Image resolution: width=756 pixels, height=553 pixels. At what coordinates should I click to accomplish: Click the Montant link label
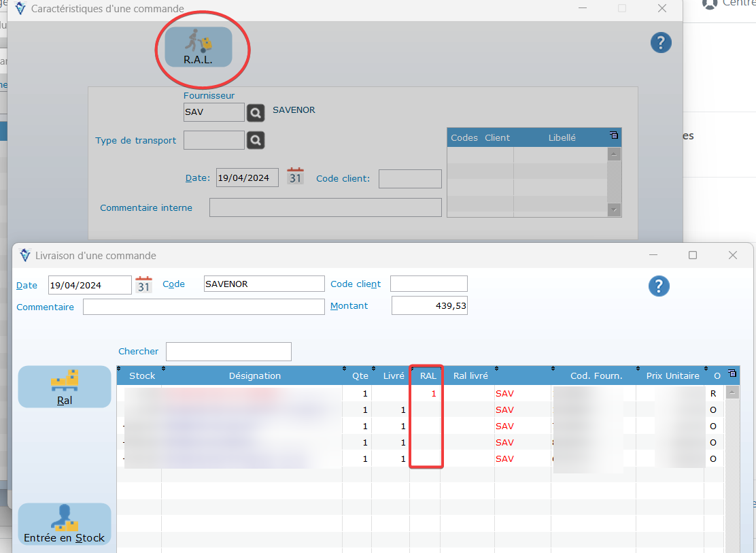[349, 305]
